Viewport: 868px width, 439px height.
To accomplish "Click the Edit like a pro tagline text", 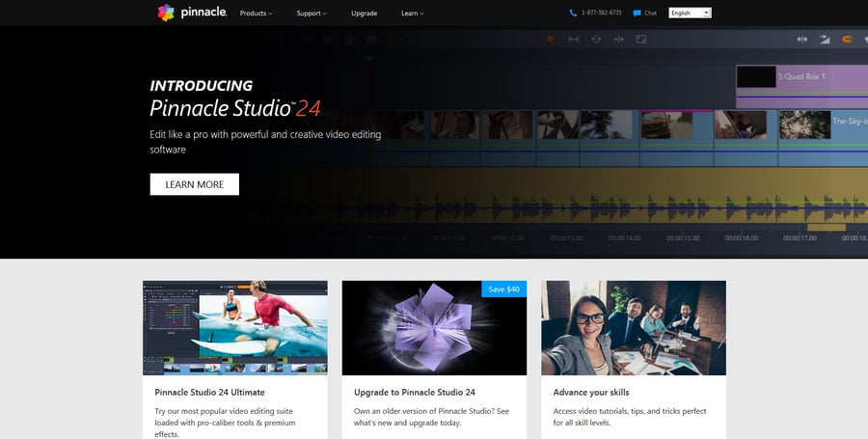I will 265,142.
